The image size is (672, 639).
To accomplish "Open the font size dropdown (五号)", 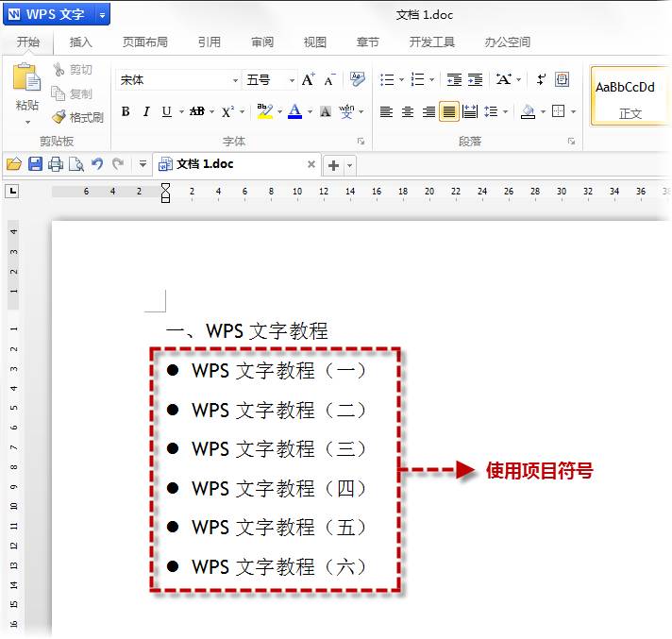I will coord(292,80).
